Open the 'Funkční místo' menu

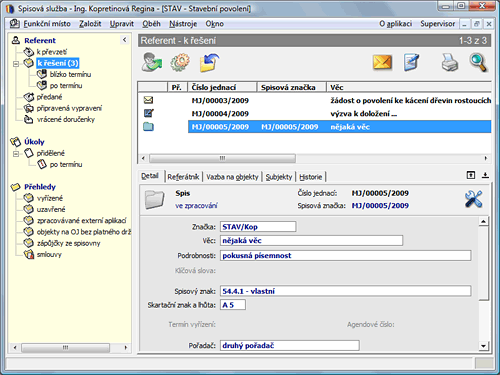[47, 24]
